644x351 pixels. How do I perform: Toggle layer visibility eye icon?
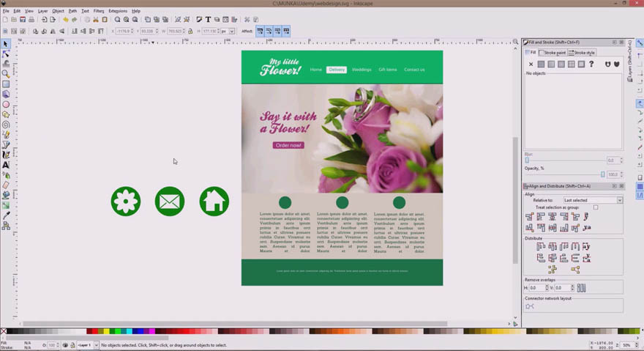pos(65,345)
